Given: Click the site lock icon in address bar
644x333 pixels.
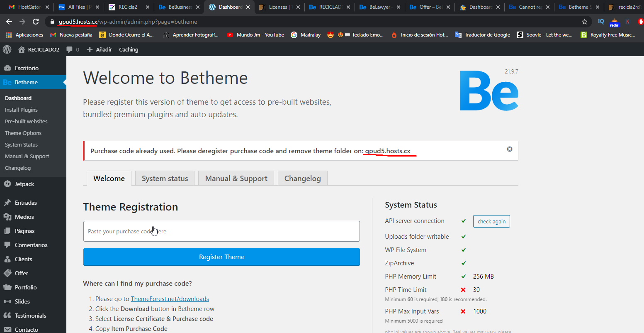Looking at the screenshot, I should tap(52, 22).
